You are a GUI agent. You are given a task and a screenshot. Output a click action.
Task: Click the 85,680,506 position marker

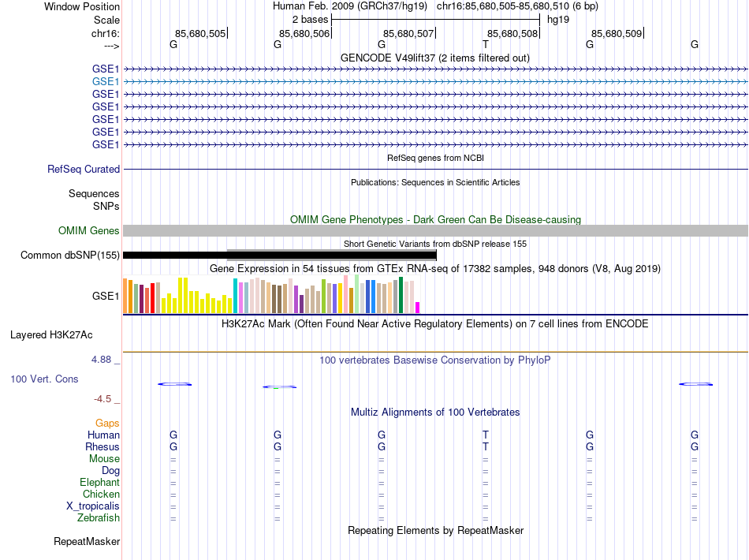[304, 33]
